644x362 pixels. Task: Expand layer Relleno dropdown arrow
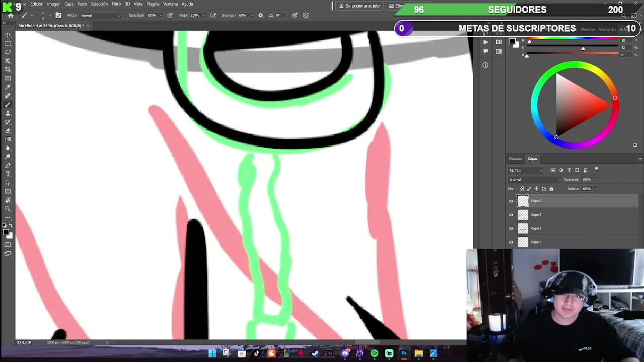[595, 189]
